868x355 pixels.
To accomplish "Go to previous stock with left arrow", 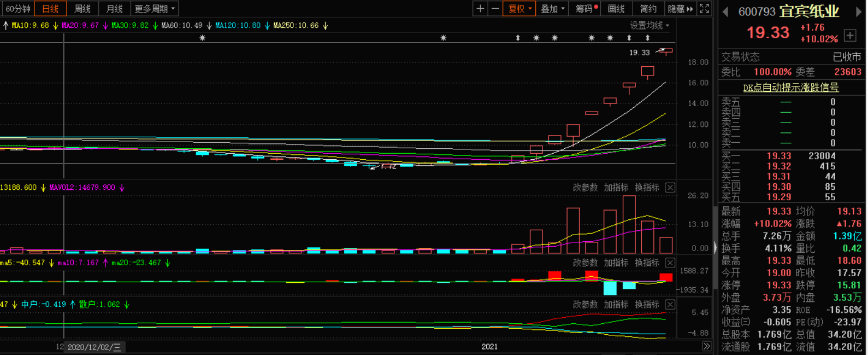I will 725,12.
